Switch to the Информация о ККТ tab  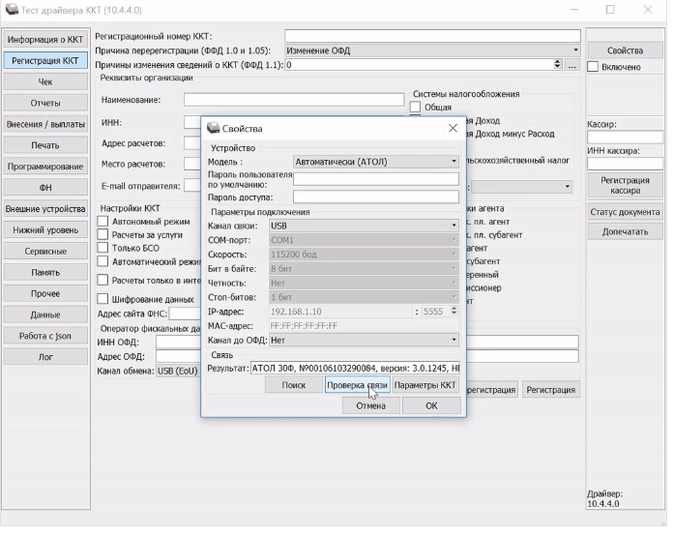coord(45,39)
